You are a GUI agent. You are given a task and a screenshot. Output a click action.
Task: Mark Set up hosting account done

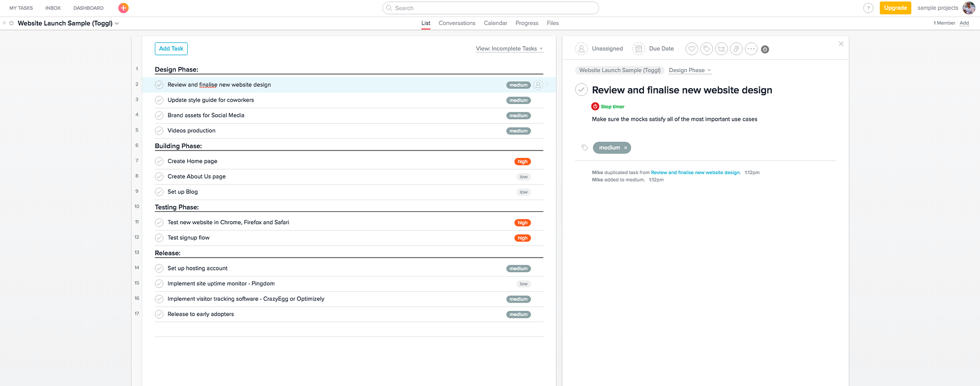[x=159, y=268]
